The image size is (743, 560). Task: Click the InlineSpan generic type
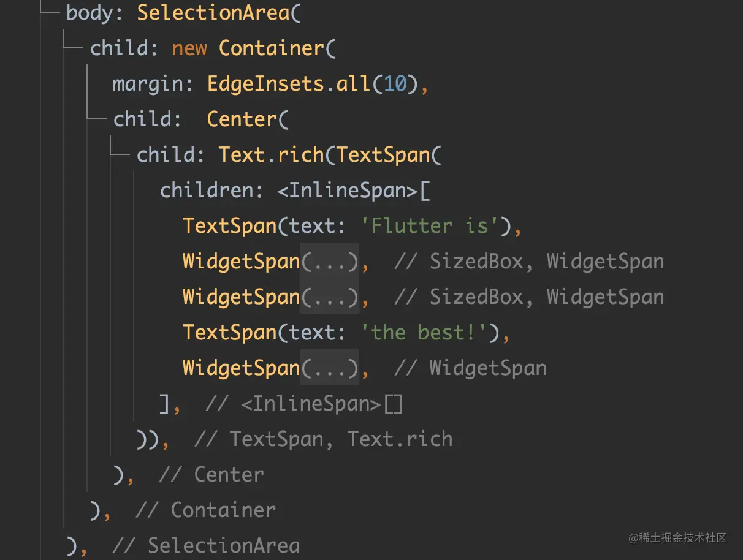tap(347, 190)
